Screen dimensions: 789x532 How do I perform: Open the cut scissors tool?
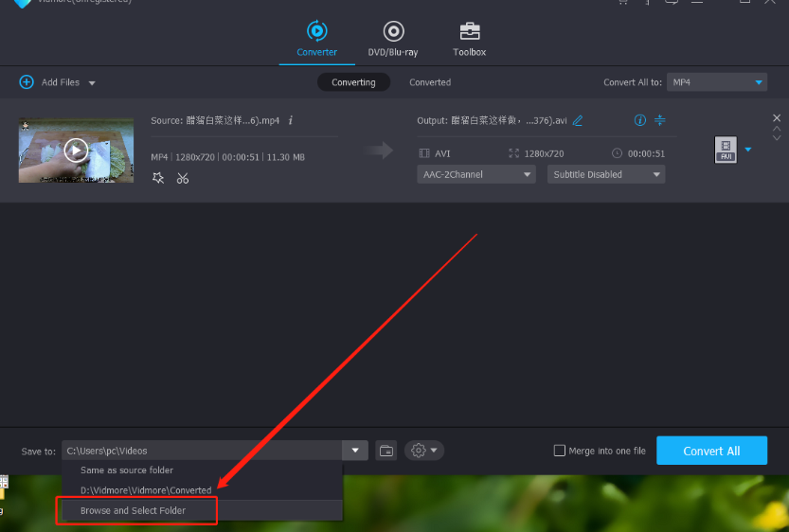click(183, 178)
